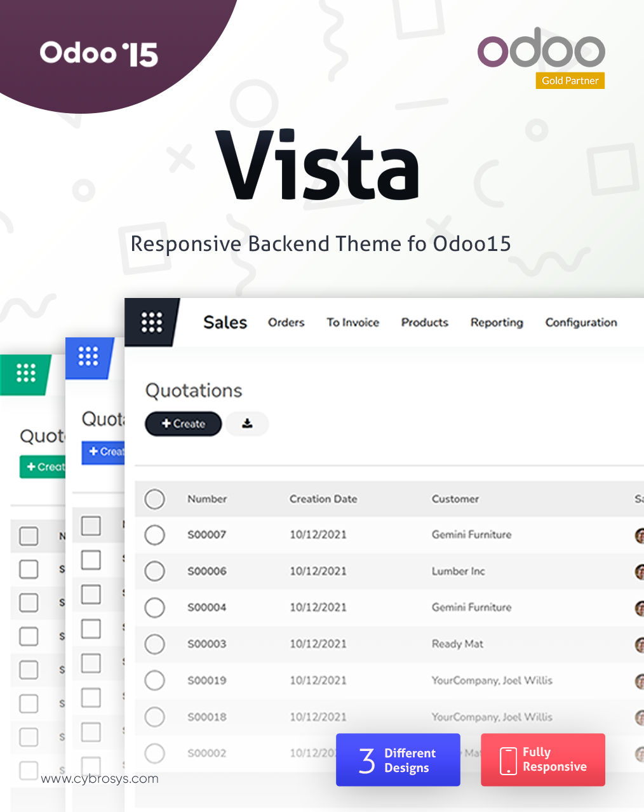Click salesperson avatar in S00003 row

(x=639, y=645)
